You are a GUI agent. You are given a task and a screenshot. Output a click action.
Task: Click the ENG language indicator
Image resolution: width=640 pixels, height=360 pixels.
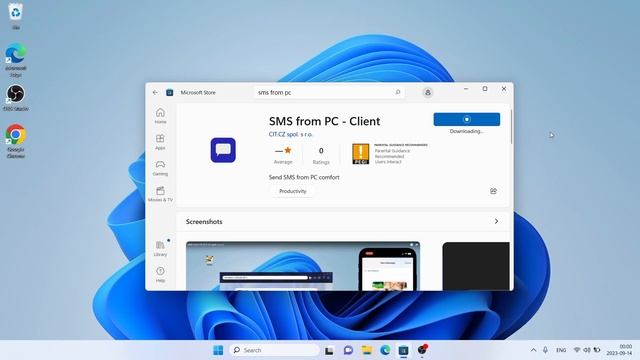(x=561, y=350)
